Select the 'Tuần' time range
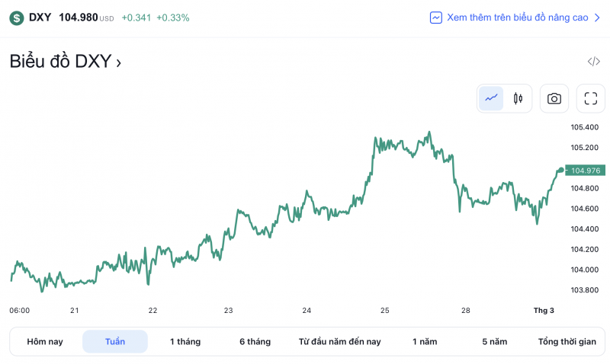This screenshot has height=364, width=610. (115, 342)
